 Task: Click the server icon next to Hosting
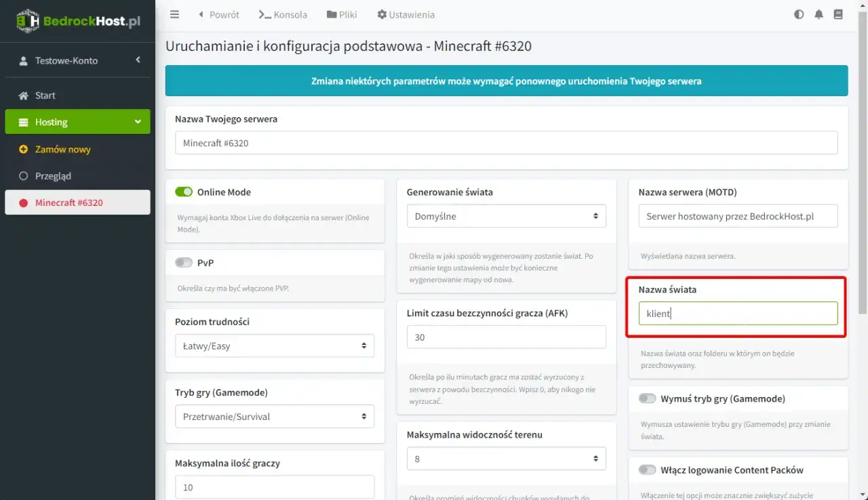click(23, 122)
